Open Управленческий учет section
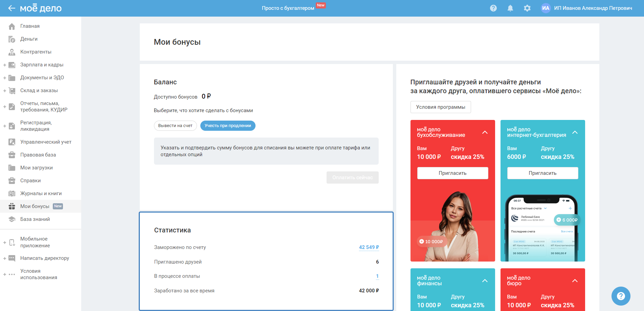 coord(46,142)
